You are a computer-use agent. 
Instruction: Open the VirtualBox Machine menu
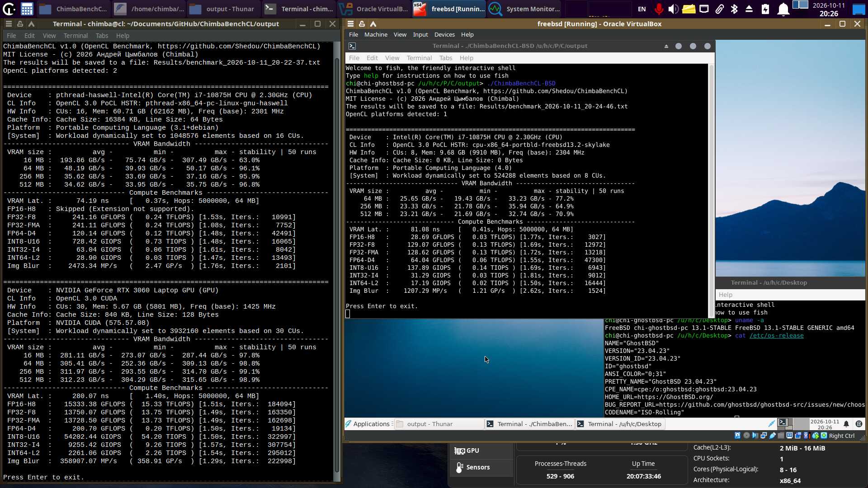click(376, 34)
